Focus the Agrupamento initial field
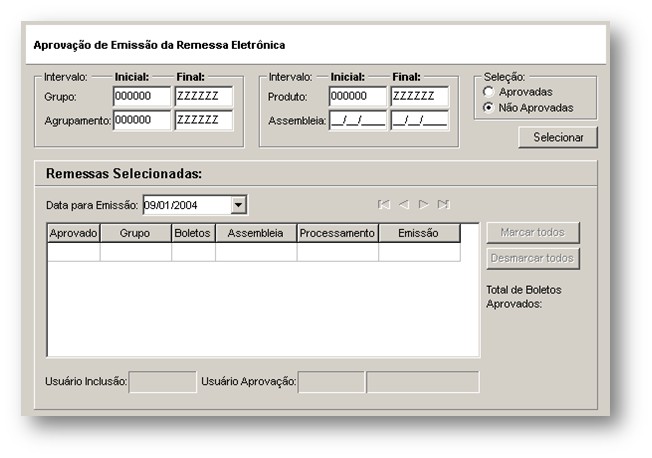The width and height of the screenshot is (652, 458). point(142,120)
